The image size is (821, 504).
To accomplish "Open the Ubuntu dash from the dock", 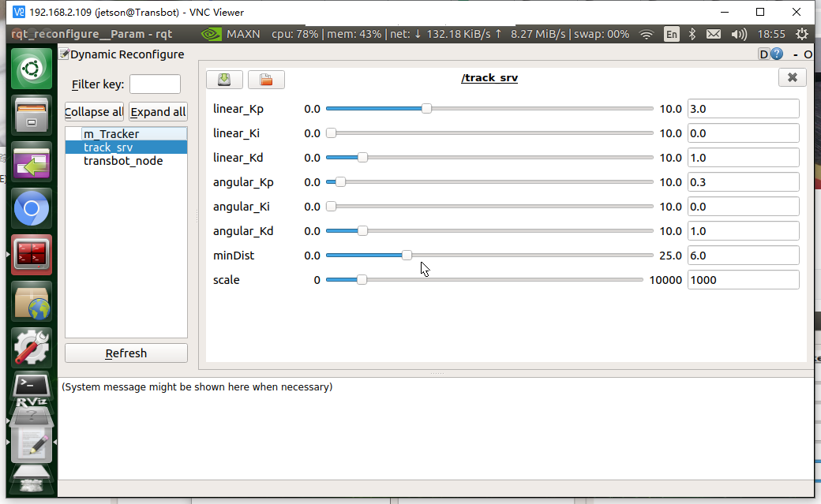I will pyautogui.click(x=32, y=69).
